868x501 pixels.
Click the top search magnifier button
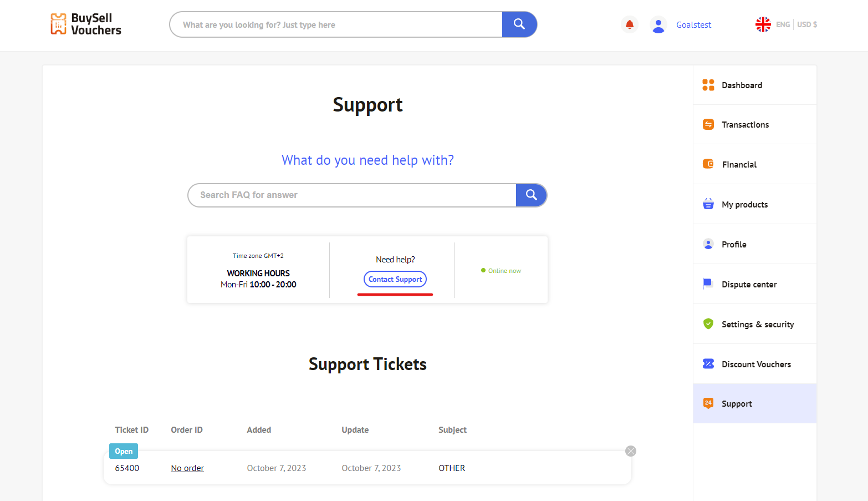519,24
